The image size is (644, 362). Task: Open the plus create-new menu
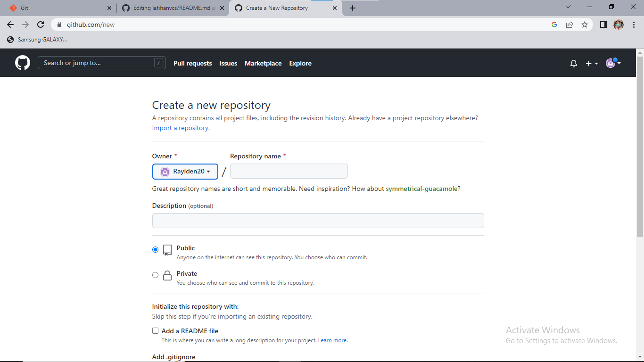(x=592, y=63)
